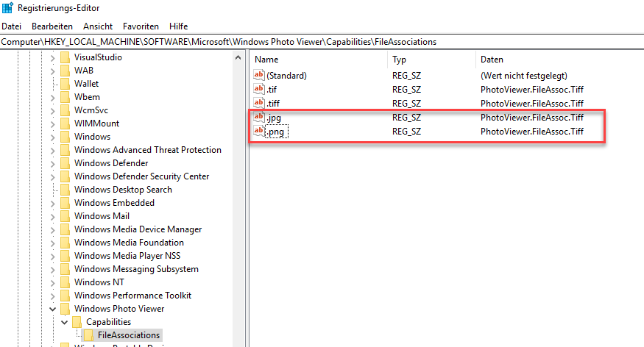Select the .tiff value name
Image resolution: width=644 pixels, height=347 pixels.
click(x=273, y=104)
